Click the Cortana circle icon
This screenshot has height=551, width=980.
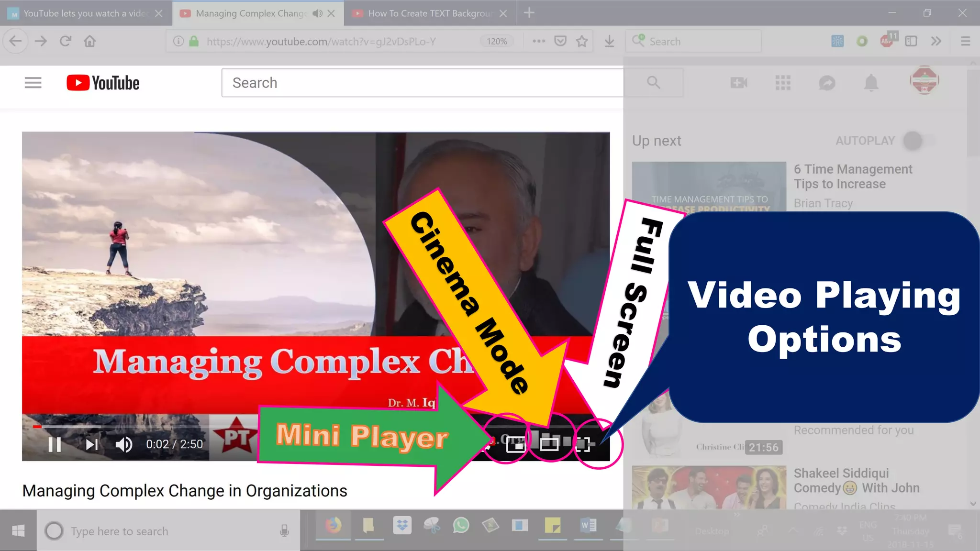point(54,531)
